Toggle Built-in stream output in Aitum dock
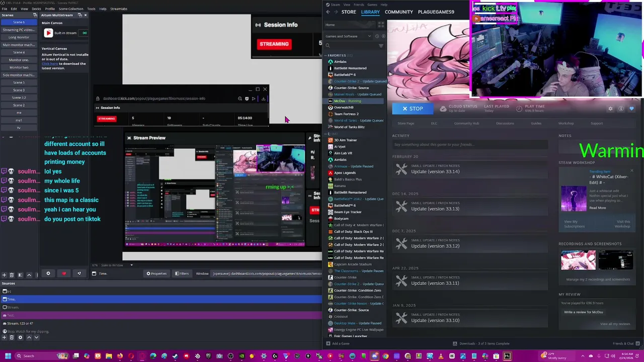644x362 pixels. [85, 33]
